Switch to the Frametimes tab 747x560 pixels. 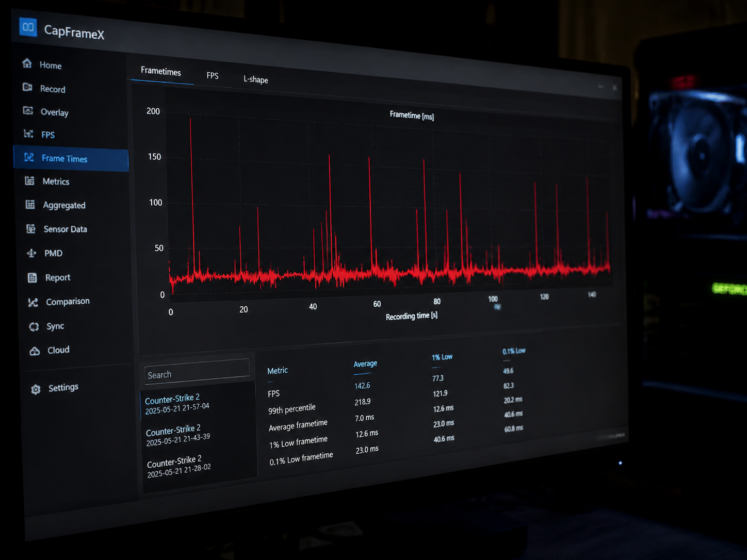pos(161,71)
